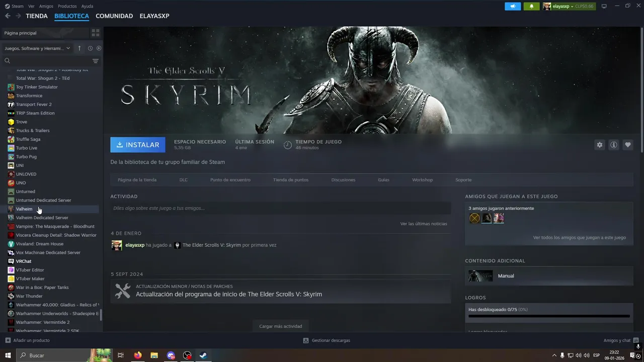Click the main page scrollbar

pos(641,89)
